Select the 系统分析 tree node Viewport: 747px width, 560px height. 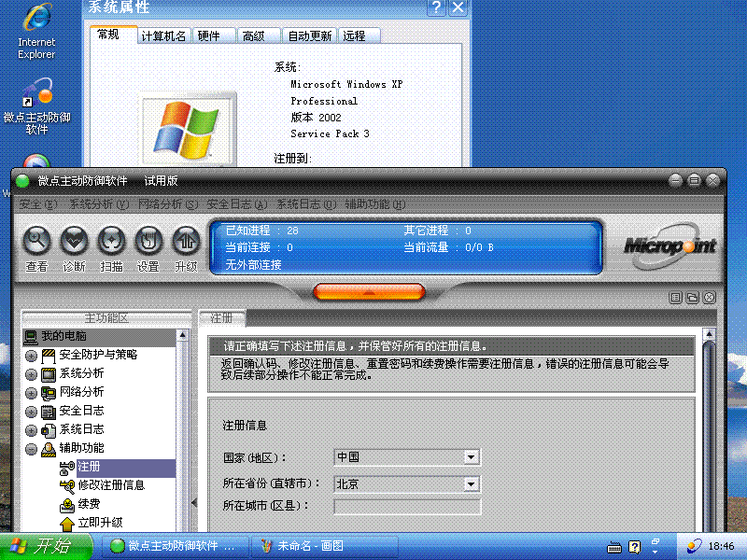(81, 373)
